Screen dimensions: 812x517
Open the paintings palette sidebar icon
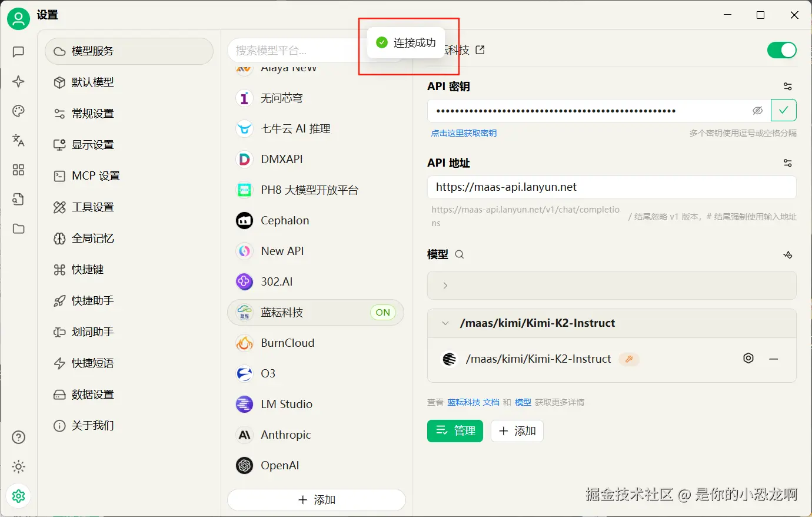[18, 111]
